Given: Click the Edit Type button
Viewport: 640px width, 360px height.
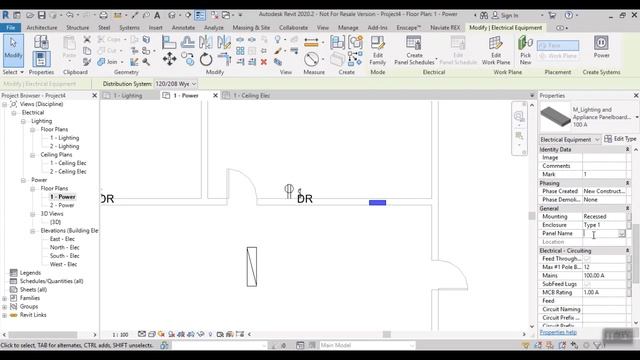Looking at the screenshot, I should [x=620, y=139].
